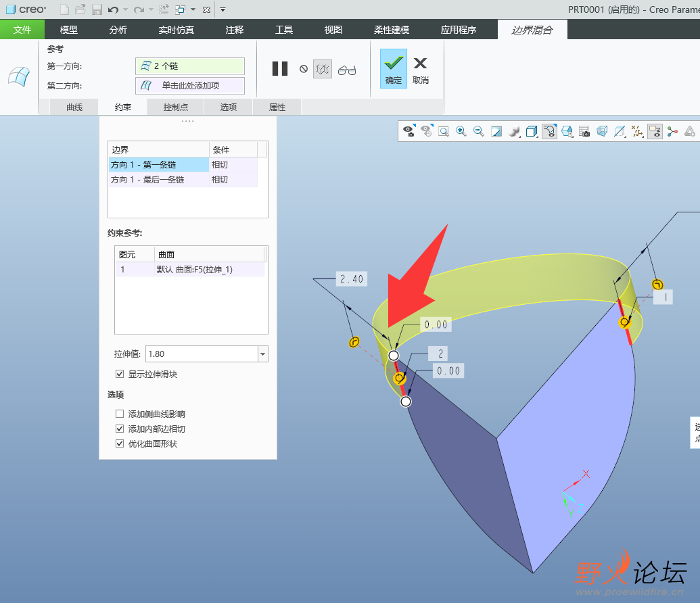Click the Regenerate icon in quick access toolbar

coord(164,9)
